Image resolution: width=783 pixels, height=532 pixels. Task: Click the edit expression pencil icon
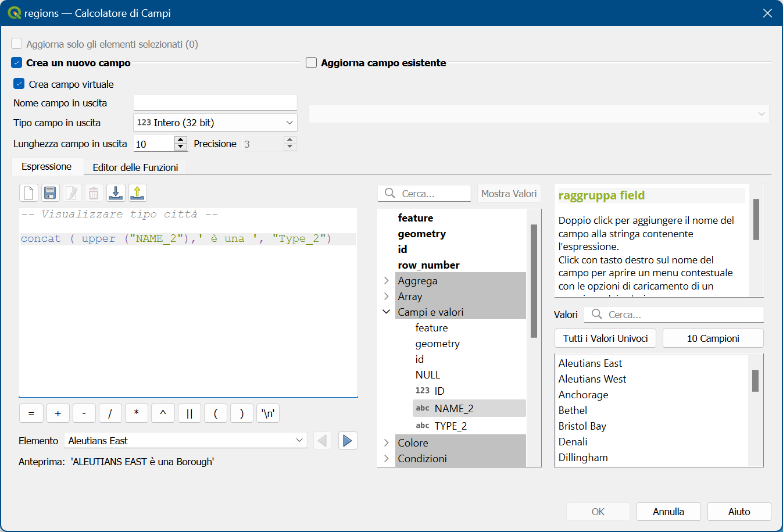coord(71,192)
